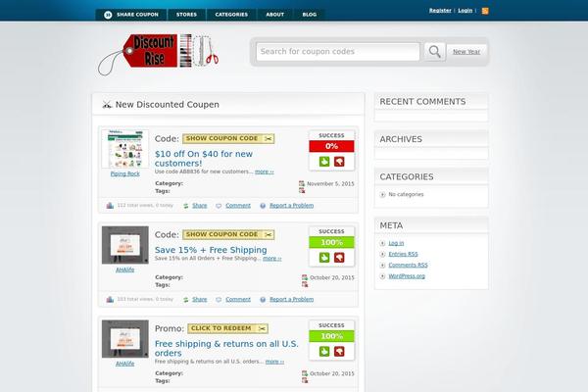Show coupon code for Piping Rock offer
This screenshot has width=588, height=392.
(228, 138)
